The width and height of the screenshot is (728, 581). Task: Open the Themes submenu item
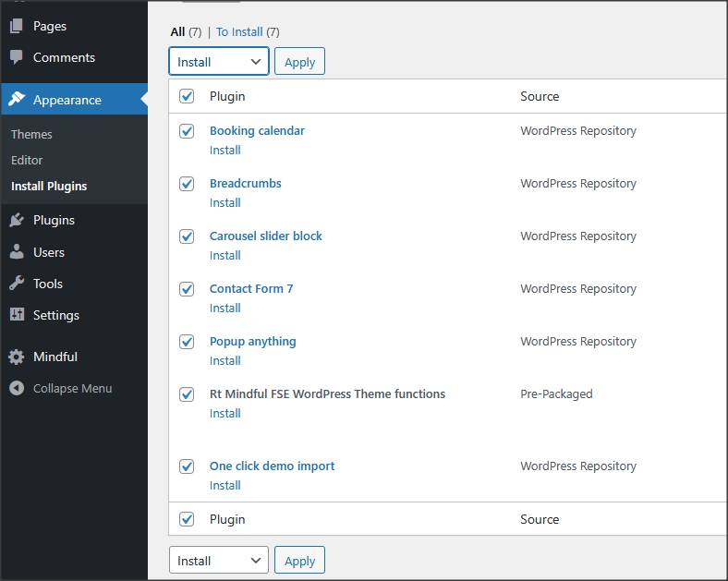click(x=31, y=134)
